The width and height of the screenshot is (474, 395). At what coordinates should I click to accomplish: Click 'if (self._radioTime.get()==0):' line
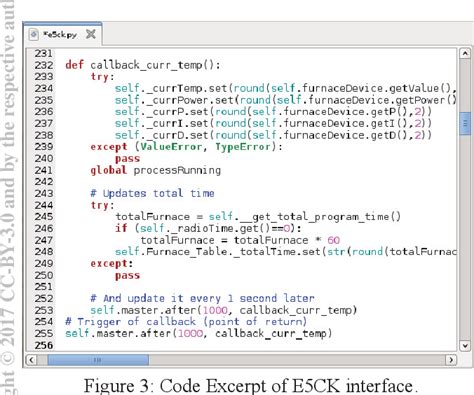(x=208, y=229)
